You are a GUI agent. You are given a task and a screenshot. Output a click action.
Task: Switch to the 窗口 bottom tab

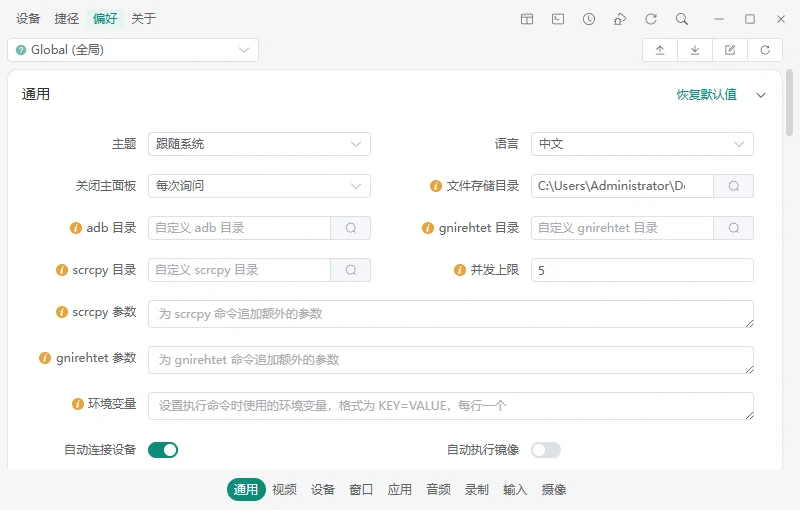point(361,490)
